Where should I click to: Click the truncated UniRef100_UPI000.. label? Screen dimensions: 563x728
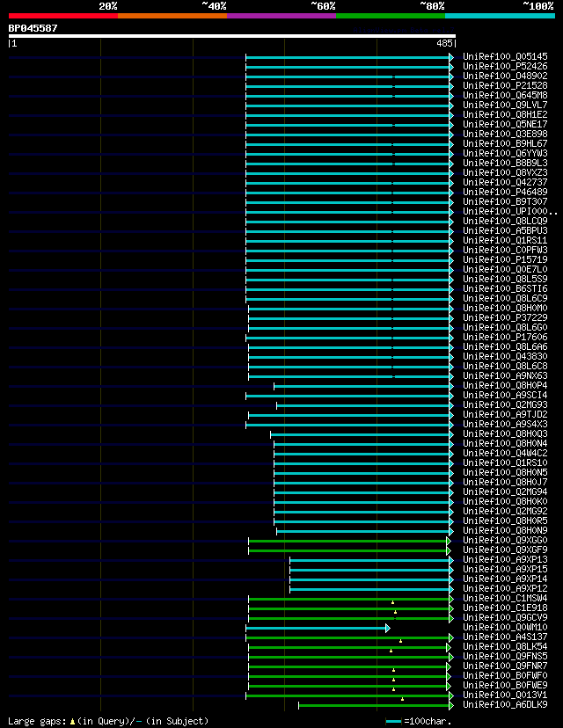click(x=509, y=211)
